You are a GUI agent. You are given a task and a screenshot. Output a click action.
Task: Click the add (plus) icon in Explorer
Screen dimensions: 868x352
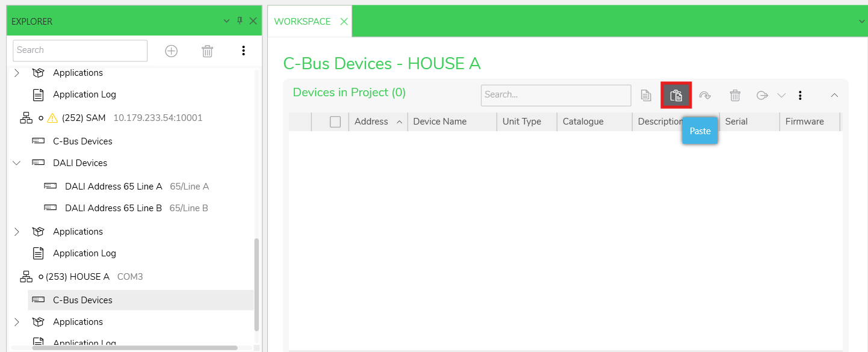coord(172,51)
